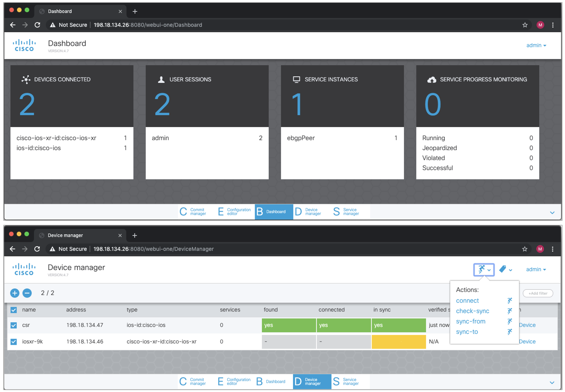Open the Device link in csr row

point(527,325)
